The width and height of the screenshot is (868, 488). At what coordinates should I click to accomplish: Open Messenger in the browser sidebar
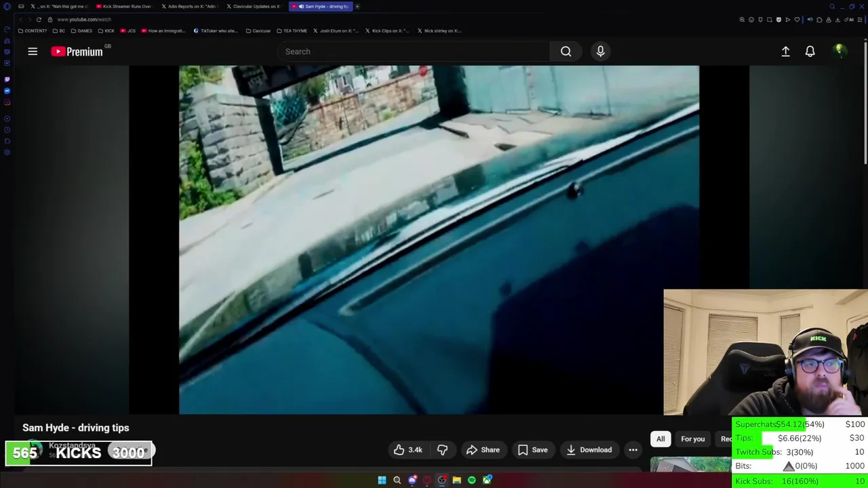coord(7,91)
